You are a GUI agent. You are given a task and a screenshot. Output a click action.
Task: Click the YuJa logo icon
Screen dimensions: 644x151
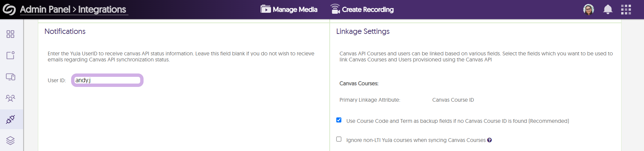click(9, 9)
